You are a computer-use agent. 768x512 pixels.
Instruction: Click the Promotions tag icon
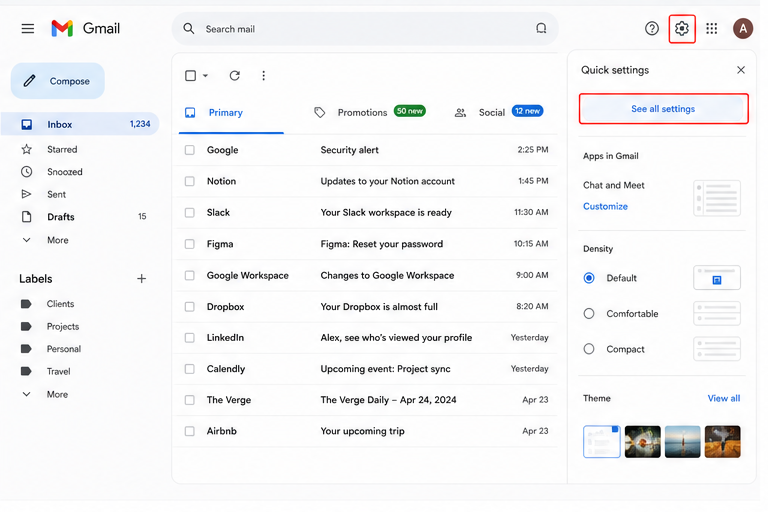319,113
